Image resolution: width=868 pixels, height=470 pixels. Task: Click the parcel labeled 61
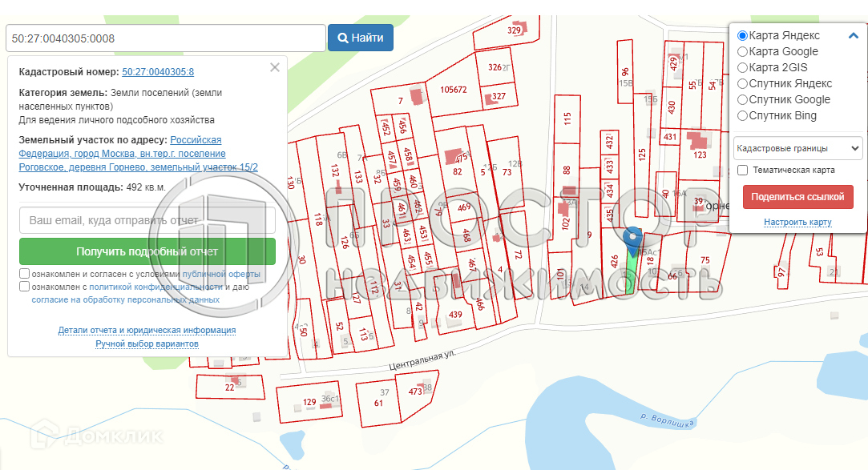tap(378, 403)
